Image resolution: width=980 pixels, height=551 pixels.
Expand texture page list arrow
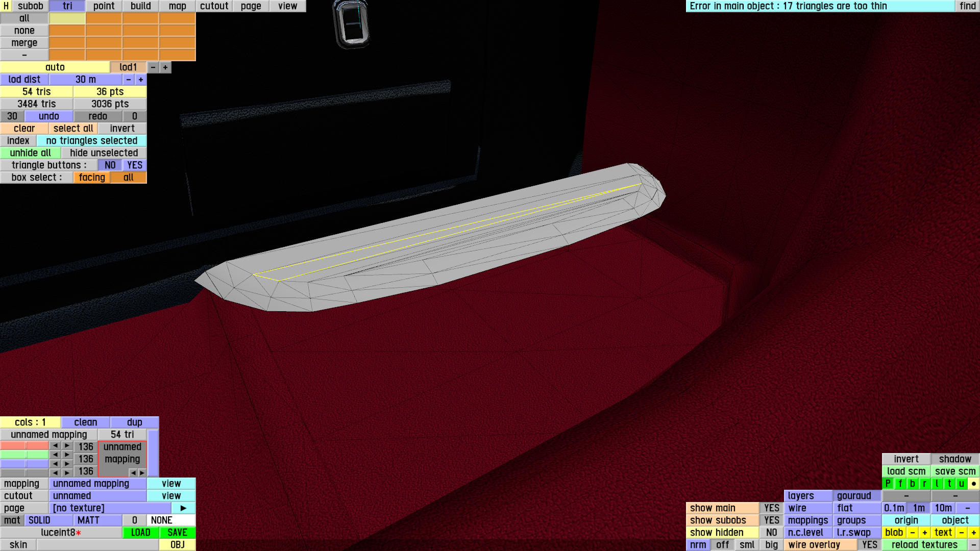(x=183, y=508)
